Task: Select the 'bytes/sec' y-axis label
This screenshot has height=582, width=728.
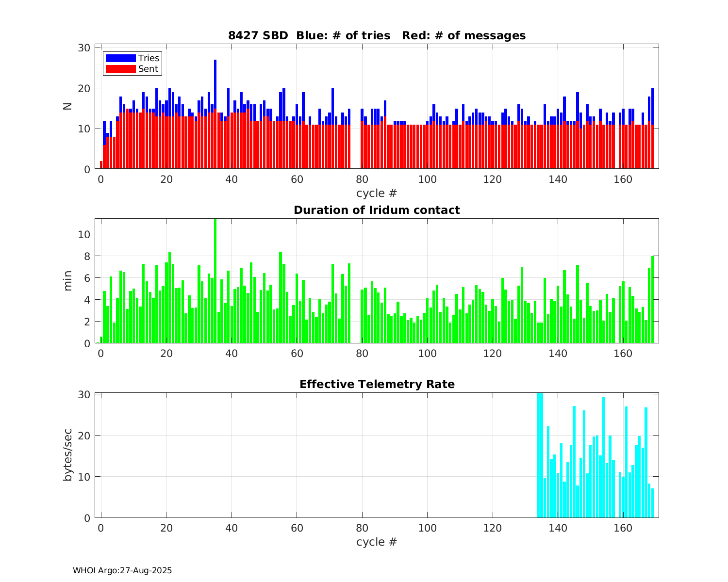Action: [67, 455]
